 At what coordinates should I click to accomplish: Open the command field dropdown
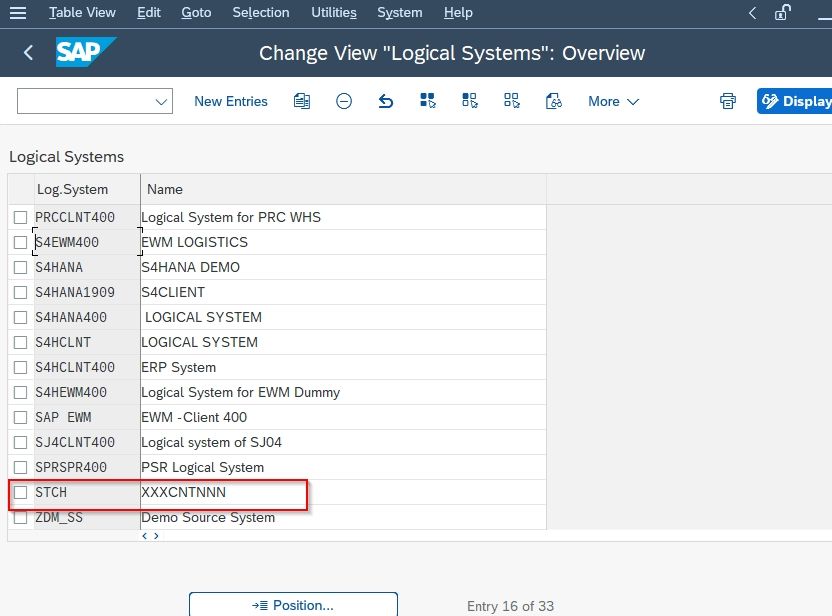(161, 101)
